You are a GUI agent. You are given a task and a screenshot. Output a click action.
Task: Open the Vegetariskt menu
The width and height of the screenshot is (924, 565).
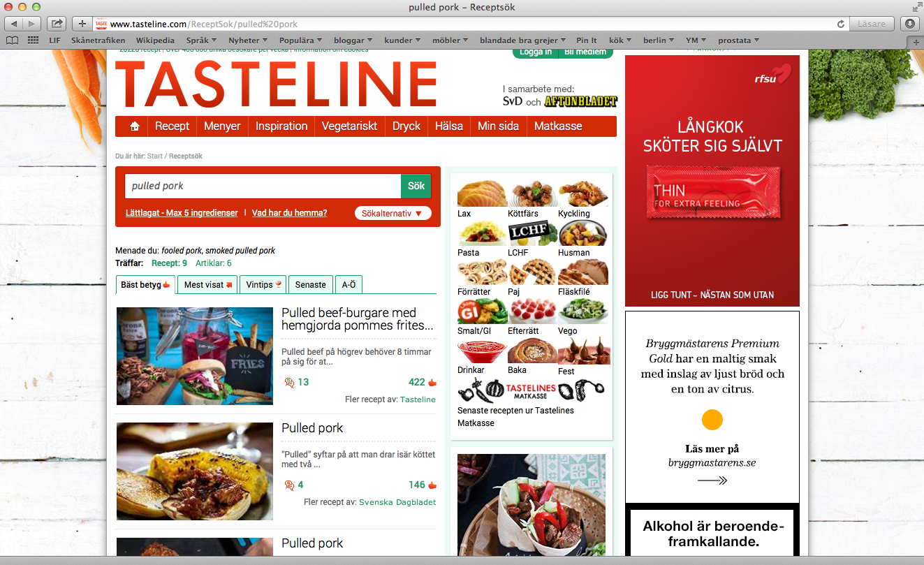pos(349,126)
